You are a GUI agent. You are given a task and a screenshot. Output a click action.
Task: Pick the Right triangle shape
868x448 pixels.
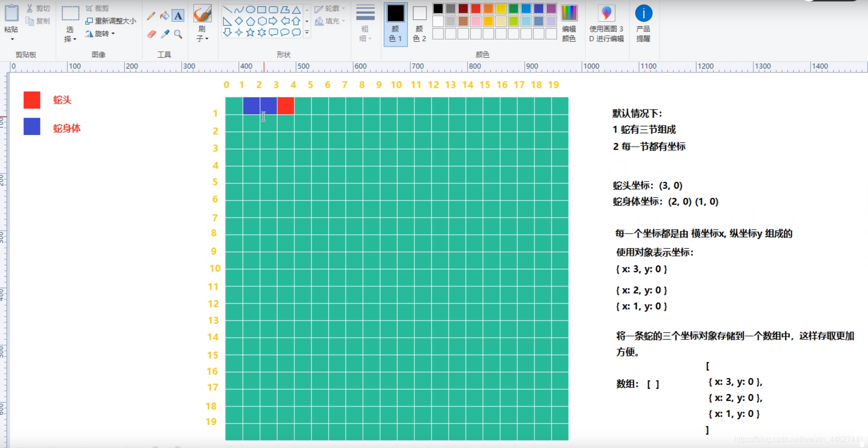[x=227, y=21]
